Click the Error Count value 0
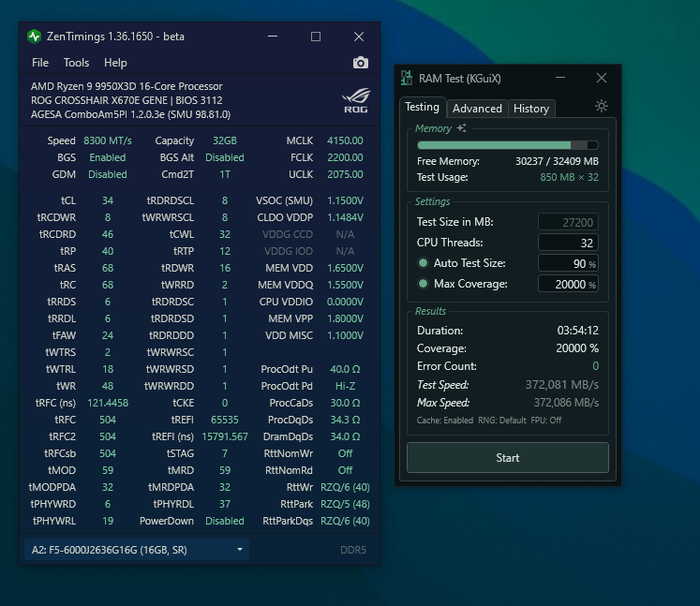This screenshot has height=606, width=700. [x=596, y=366]
